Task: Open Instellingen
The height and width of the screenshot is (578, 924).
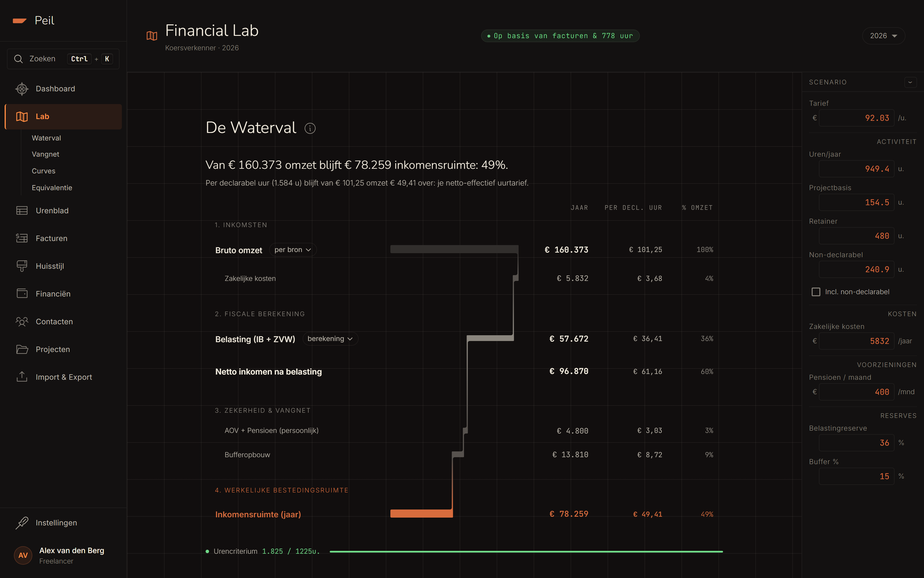Action: click(x=64, y=523)
